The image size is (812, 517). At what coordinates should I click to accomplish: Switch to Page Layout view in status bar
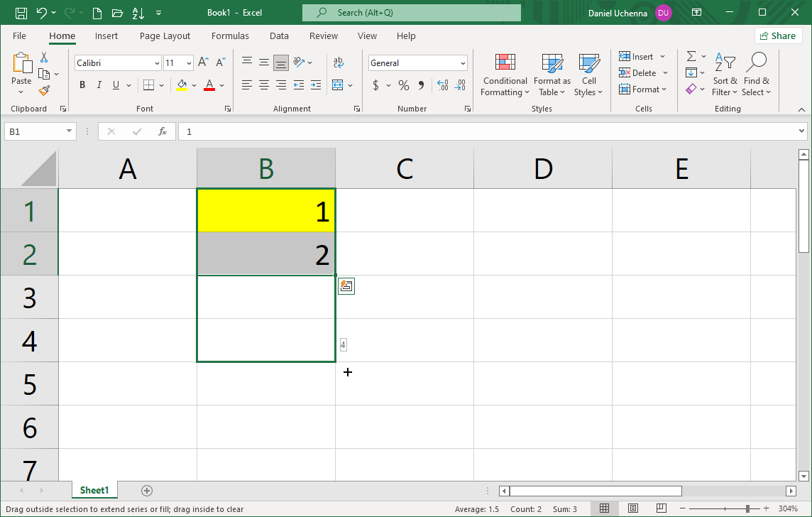click(633, 508)
